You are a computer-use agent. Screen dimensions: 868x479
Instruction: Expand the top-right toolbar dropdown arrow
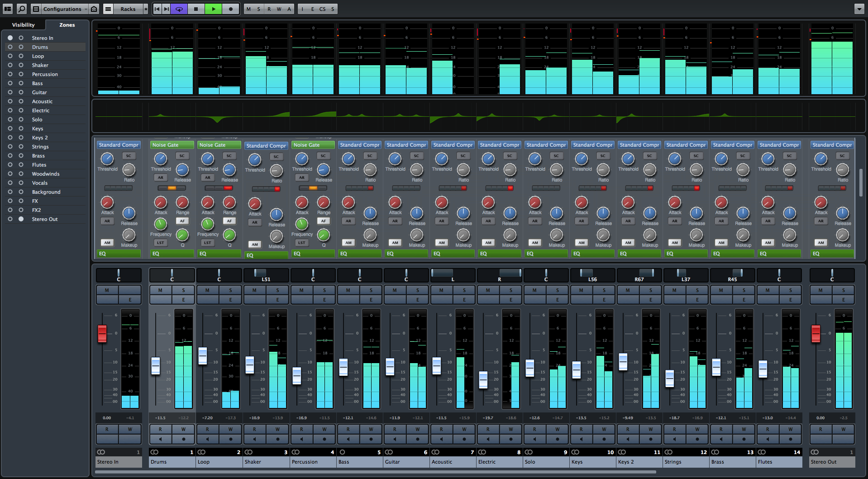[x=859, y=9]
